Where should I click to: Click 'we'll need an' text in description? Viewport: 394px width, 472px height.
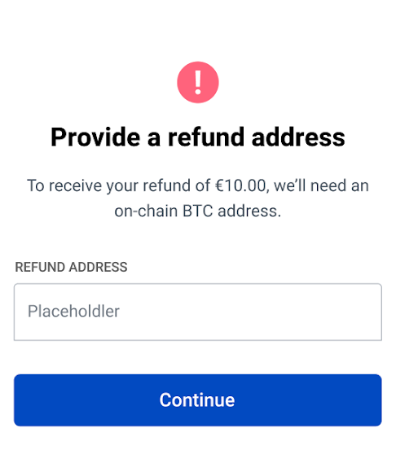[x=321, y=186]
